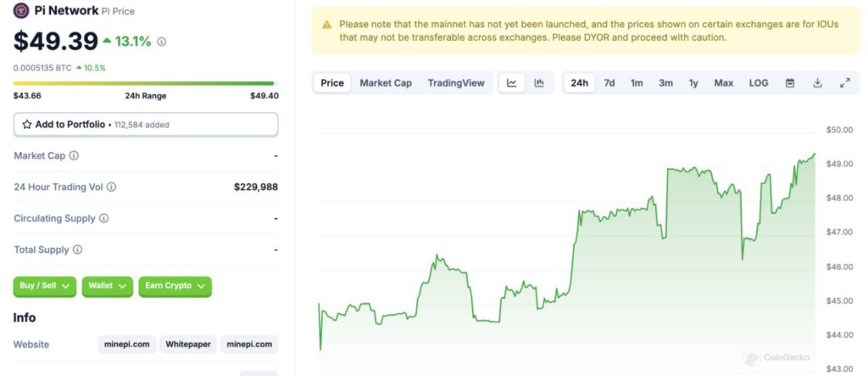Open the Whitepaper link

(x=188, y=345)
